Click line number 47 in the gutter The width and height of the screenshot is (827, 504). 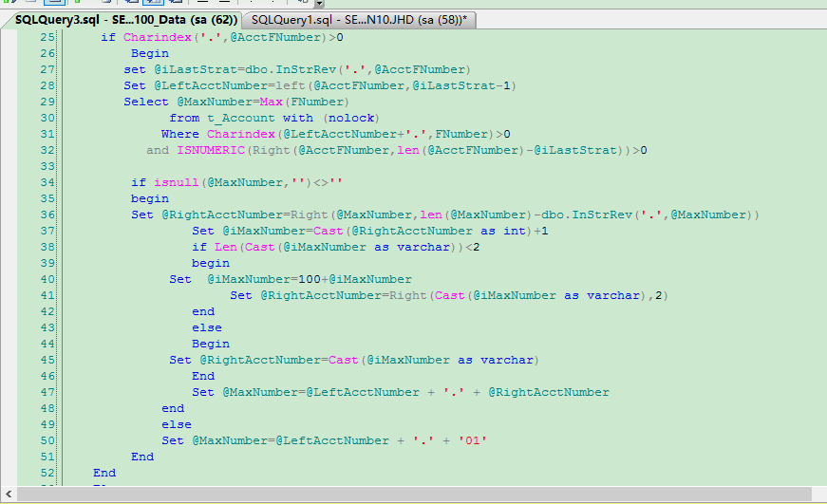[x=47, y=392]
